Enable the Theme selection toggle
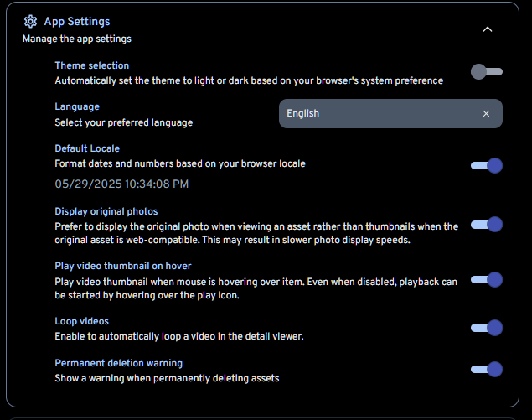The height and width of the screenshot is (420, 532). (486, 72)
